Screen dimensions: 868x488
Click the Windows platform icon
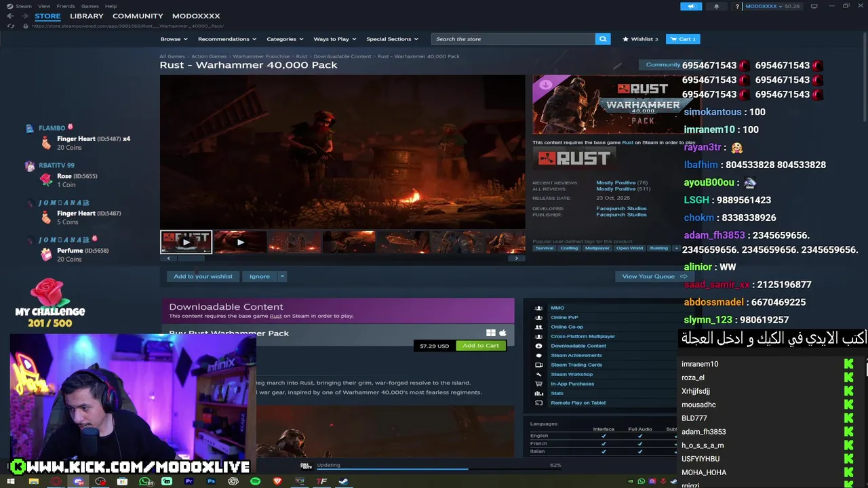coord(491,333)
